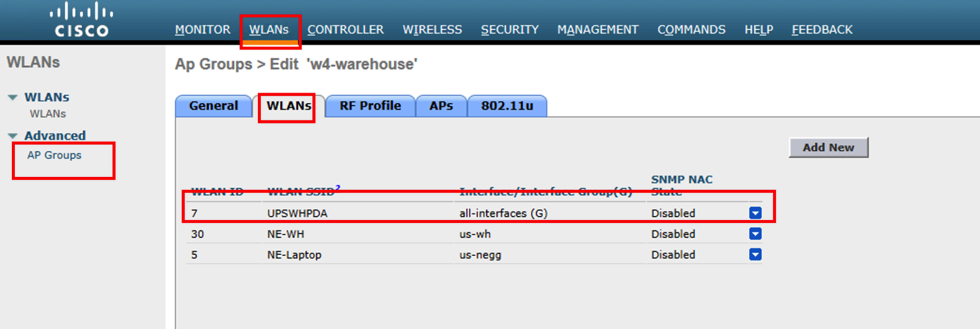
Task: Open the COMMANDS menu
Action: [x=691, y=30]
